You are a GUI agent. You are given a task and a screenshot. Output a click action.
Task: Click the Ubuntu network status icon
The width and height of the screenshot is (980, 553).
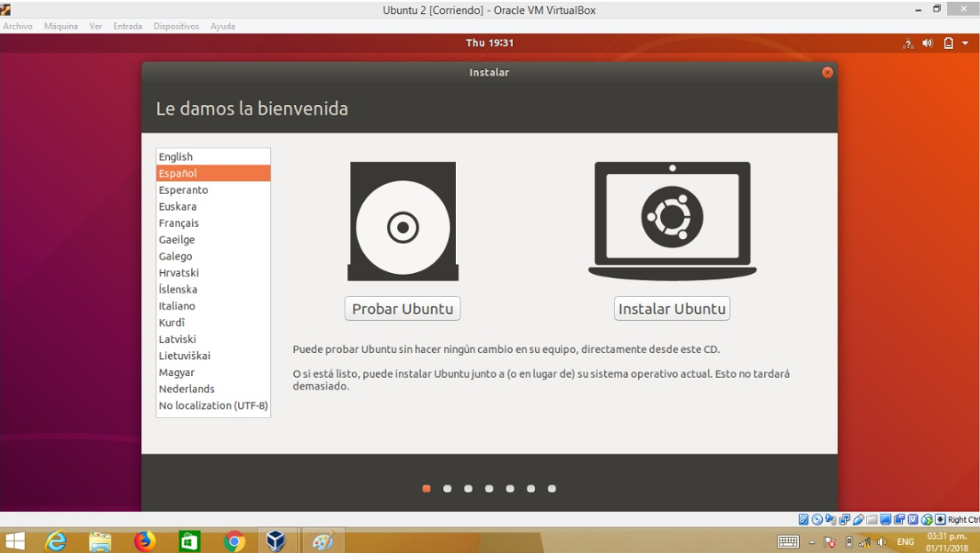908,44
